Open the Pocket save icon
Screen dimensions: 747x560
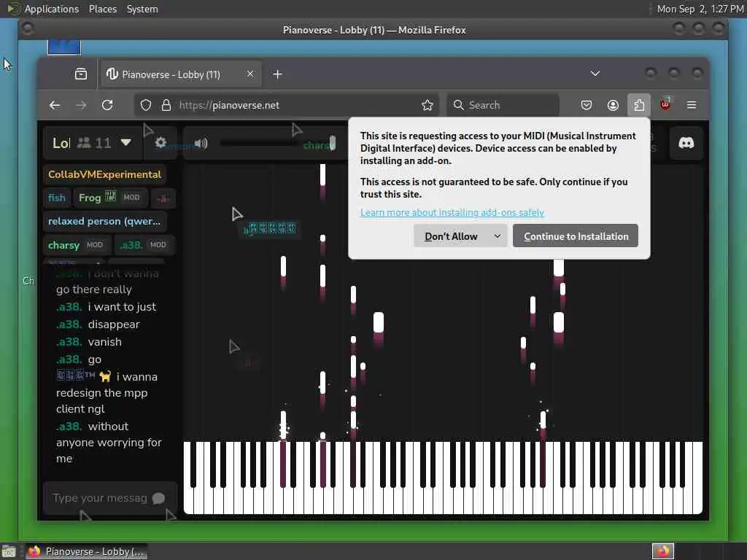tap(587, 105)
